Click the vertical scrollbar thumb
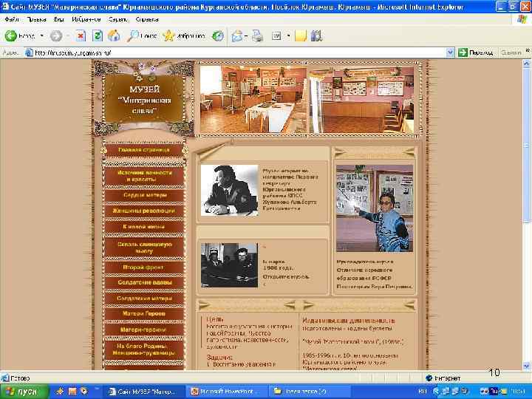Screen dimensions: 532x399 (x=526, y=145)
